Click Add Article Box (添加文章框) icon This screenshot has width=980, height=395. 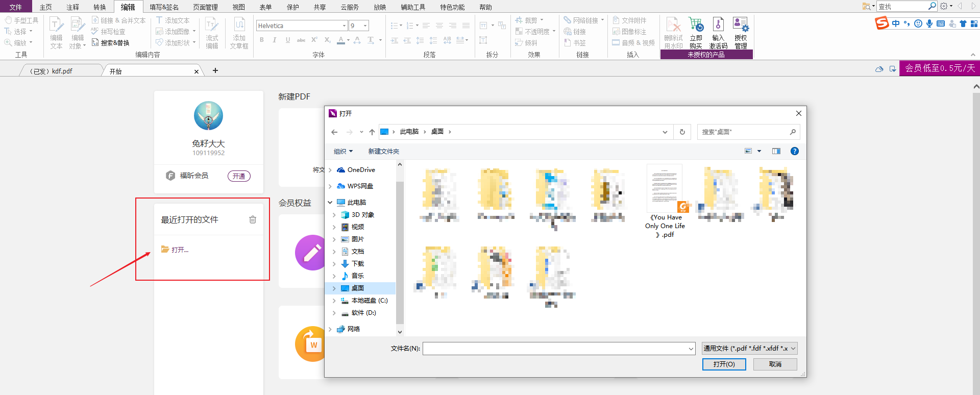click(239, 33)
